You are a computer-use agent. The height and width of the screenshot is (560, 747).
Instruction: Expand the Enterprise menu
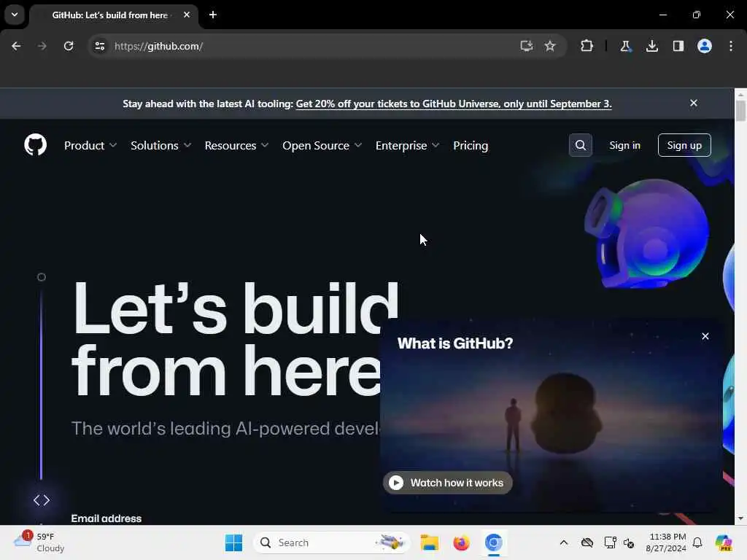point(407,145)
